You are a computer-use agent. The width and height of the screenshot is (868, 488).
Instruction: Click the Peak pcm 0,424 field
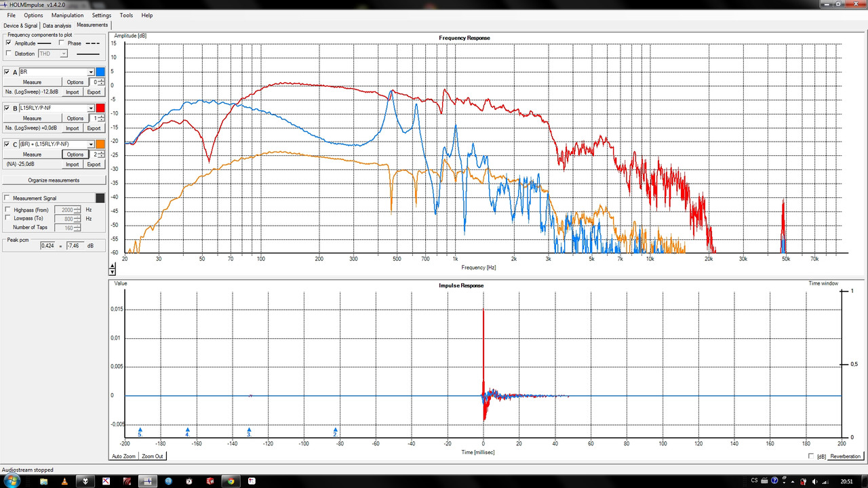pyautogui.click(x=47, y=245)
